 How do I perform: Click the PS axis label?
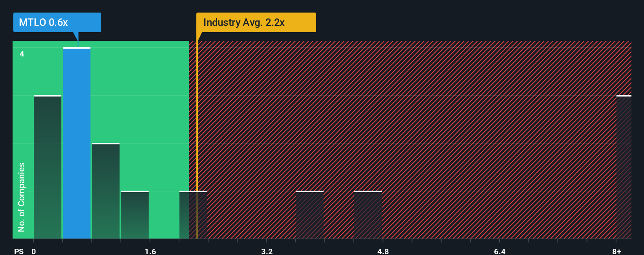coord(19,251)
